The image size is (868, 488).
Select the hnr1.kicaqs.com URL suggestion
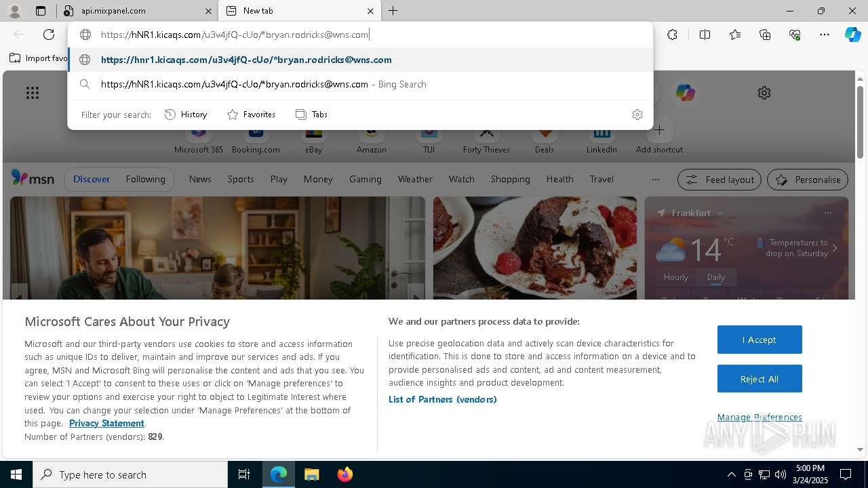coord(360,60)
